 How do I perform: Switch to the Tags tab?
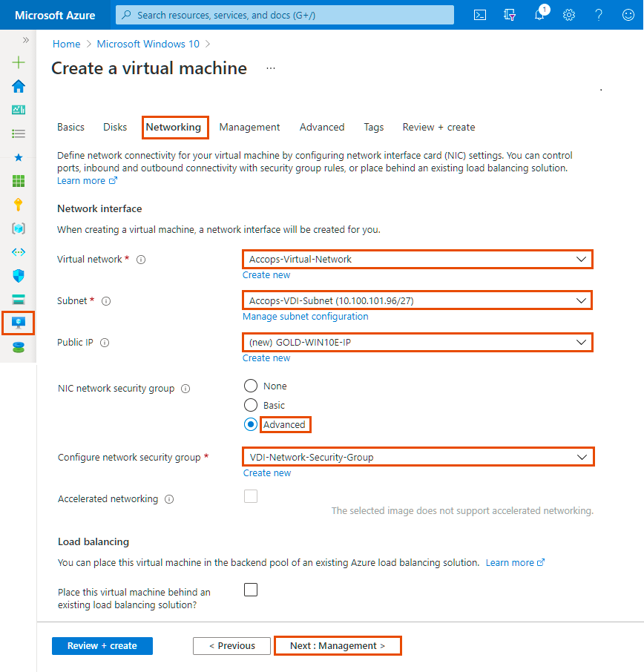click(374, 128)
